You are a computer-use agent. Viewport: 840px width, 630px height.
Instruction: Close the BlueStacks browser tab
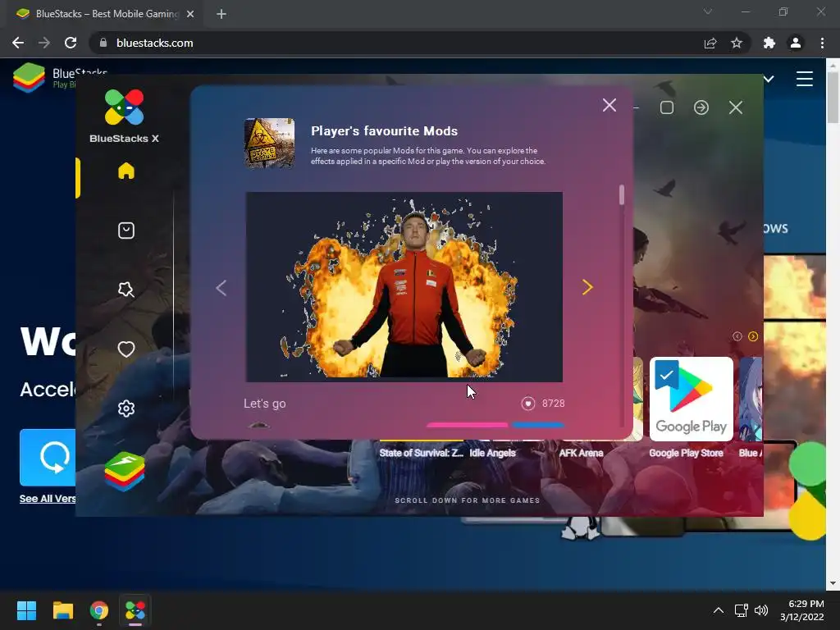(x=190, y=14)
